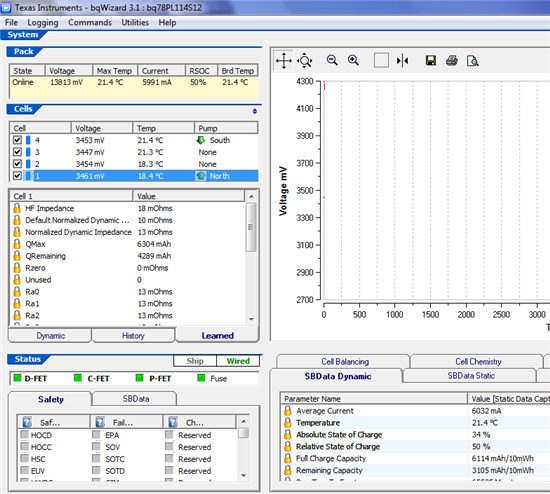The height and width of the screenshot is (494, 550).
Task: Click the help icon in Saf... column header
Action: (27, 422)
